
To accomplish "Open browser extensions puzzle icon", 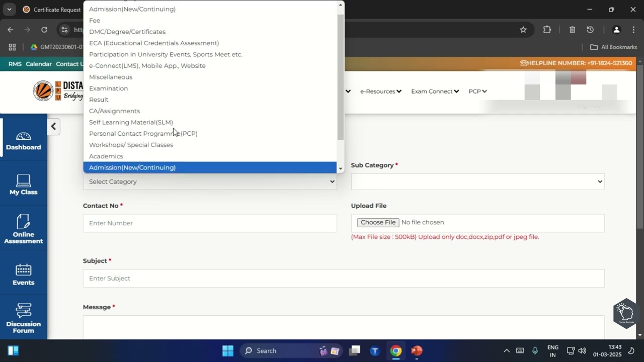I will pyautogui.click(x=547, y=30).
